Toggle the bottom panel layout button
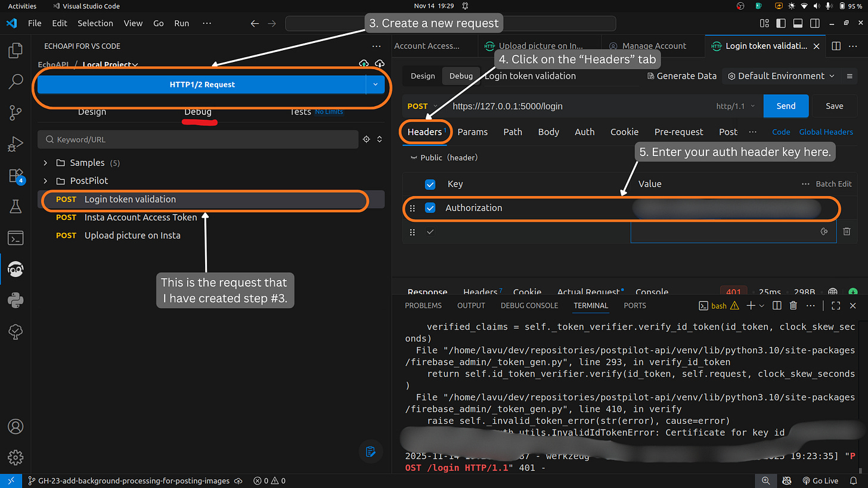The image size is (868, 488). [797, 23]
